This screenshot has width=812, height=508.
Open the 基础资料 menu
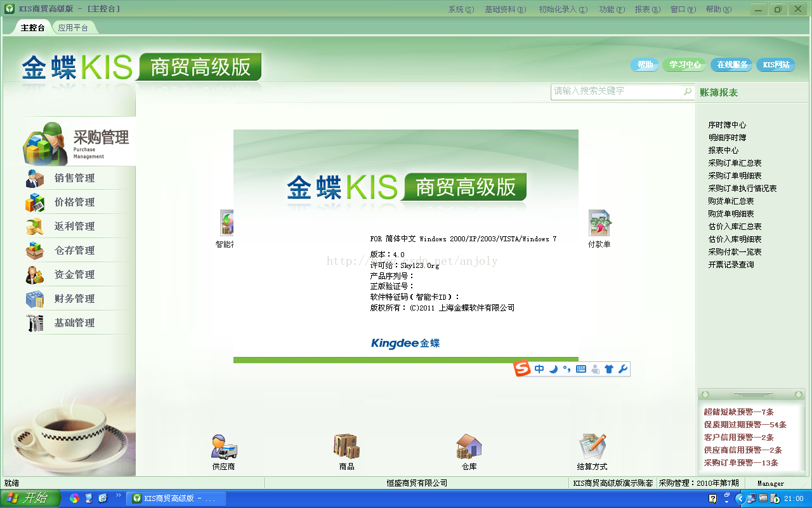506,10
